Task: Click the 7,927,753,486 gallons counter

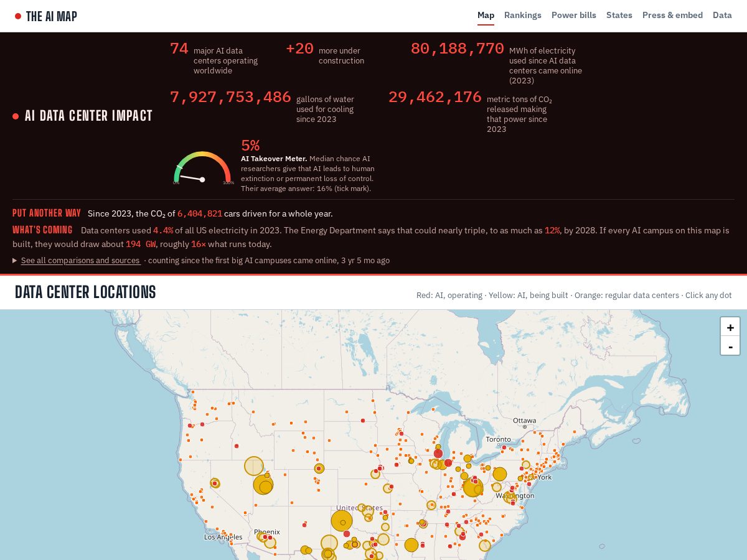Action: point(230,97)
